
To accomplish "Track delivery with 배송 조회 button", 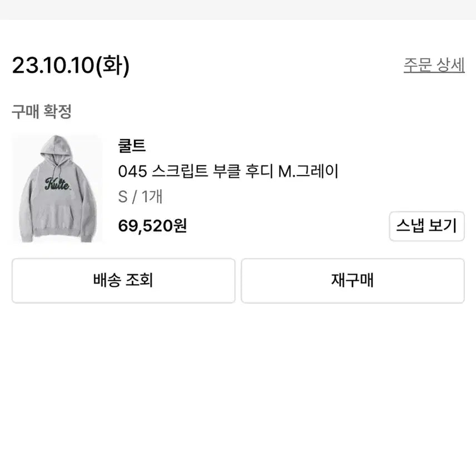I will tap(123, 280).
